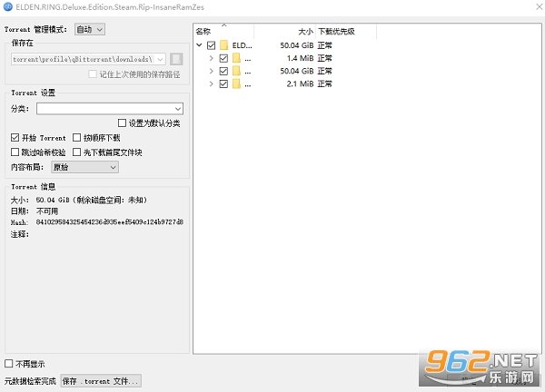Click folder icon in the 2.1 MiB row
The image size is (545, 392).
click(237, 83)
